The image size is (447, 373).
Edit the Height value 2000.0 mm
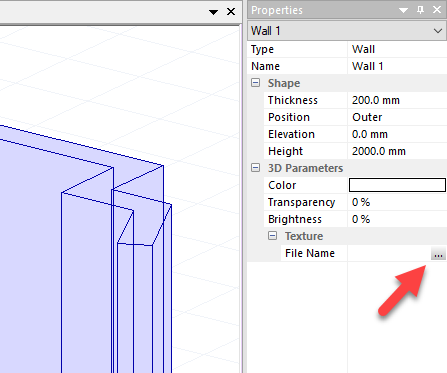pos(397,151)
